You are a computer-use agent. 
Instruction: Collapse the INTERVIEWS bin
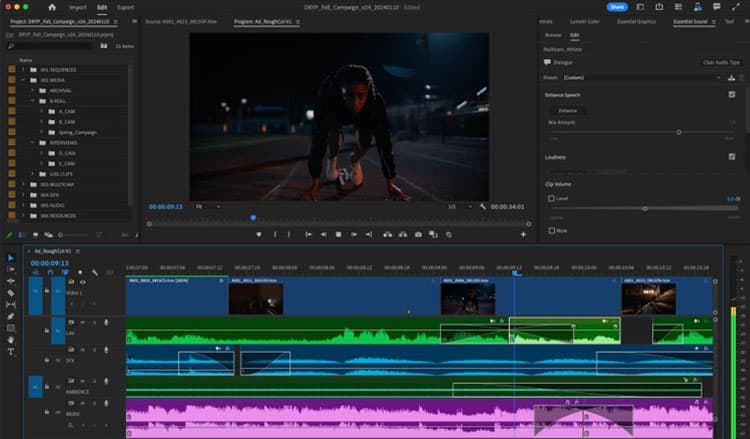click(33, 143)
